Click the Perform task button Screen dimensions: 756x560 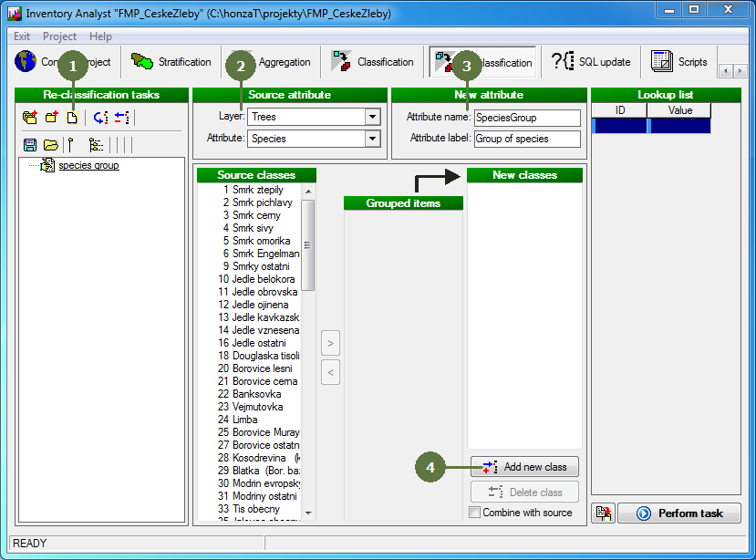pyautogui.click(x=679, y=513)
